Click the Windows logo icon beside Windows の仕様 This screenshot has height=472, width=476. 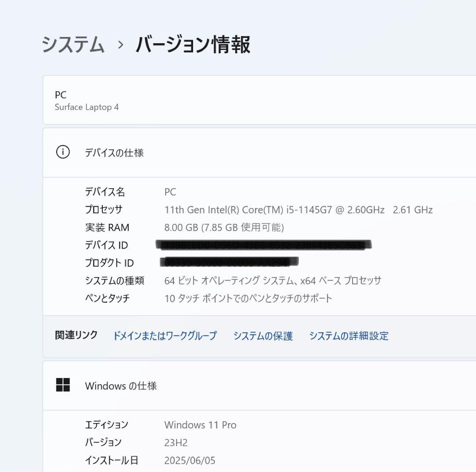[63, 385]
